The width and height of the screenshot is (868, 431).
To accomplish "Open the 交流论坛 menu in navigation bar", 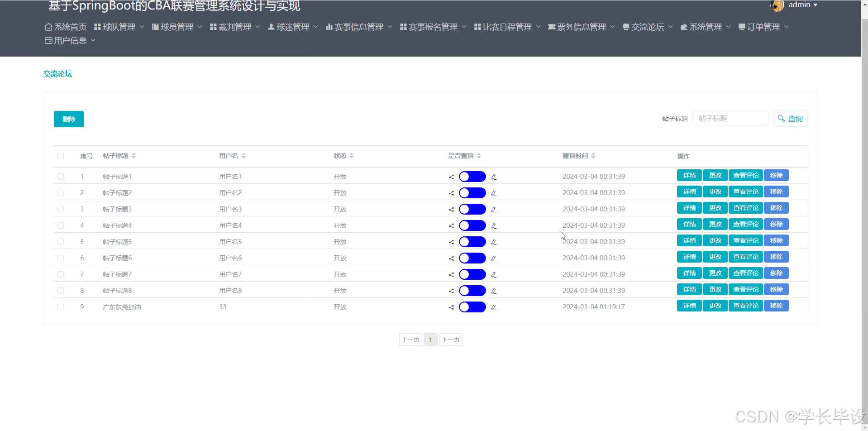I will click(648, 27).
